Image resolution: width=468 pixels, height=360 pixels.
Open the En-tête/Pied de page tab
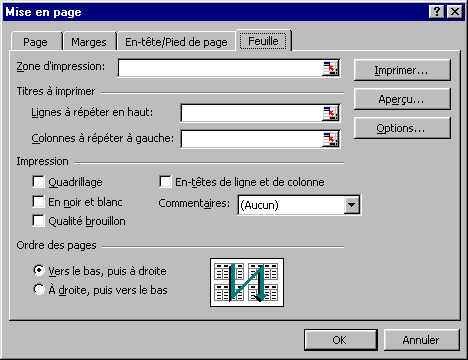[176, 42]
